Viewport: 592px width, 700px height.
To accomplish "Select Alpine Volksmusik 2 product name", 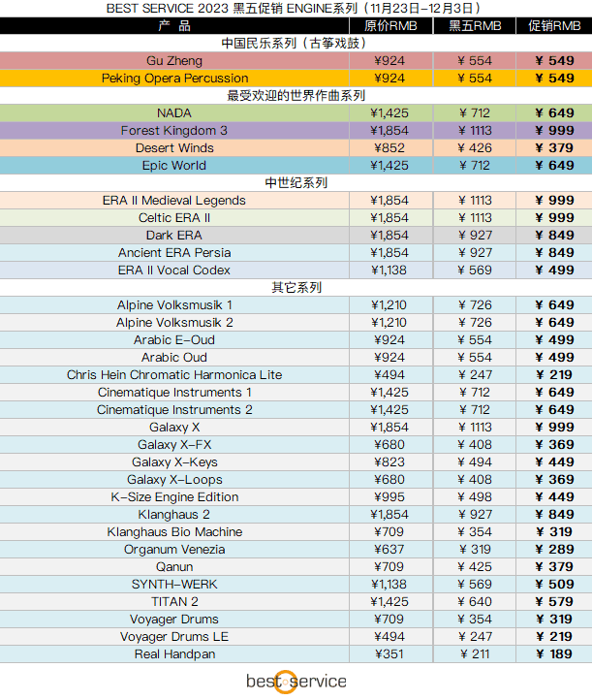I will [x=174, y=322].
